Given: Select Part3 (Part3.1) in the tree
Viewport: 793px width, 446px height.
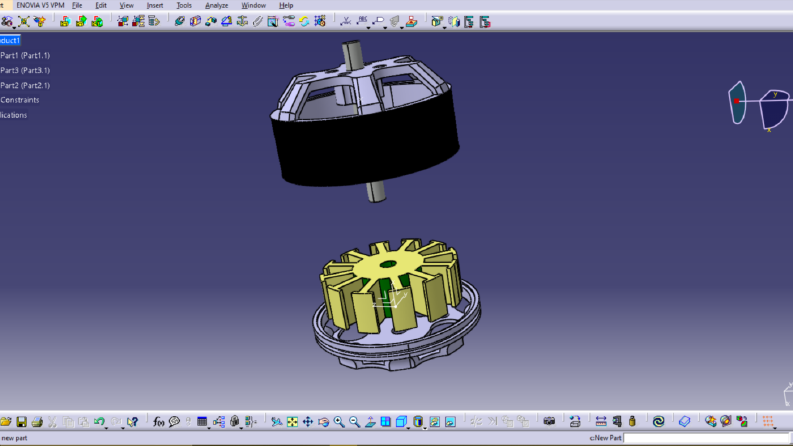Looking at the screenshot, I should tap(25, 70).
